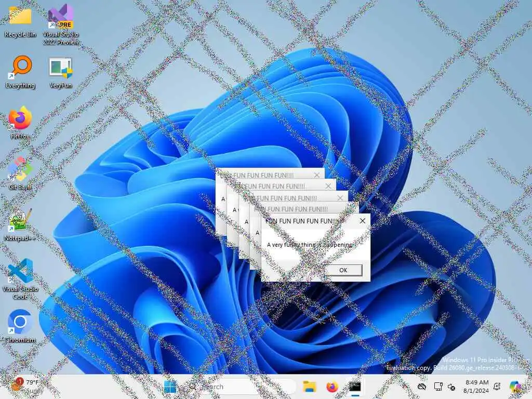532x399 pixels.
Task: Open the Copilot icon at taskbar end
Action: pos(515,387)
